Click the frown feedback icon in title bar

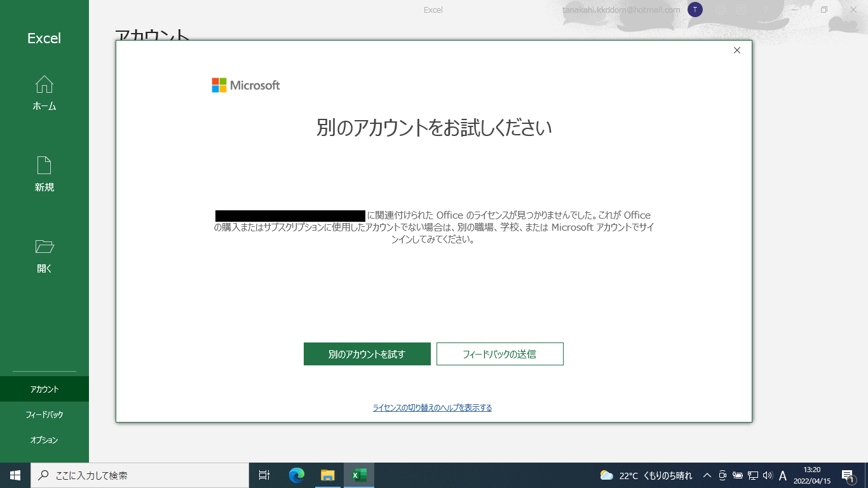[741, 10]
